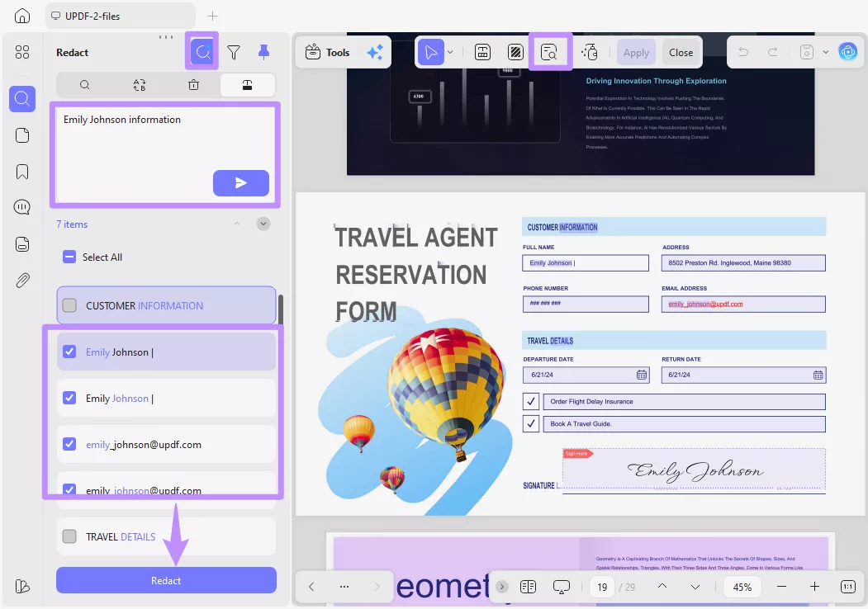
Task: Click the bookmark icon in the left sidebar
Action: coord(21,171)
